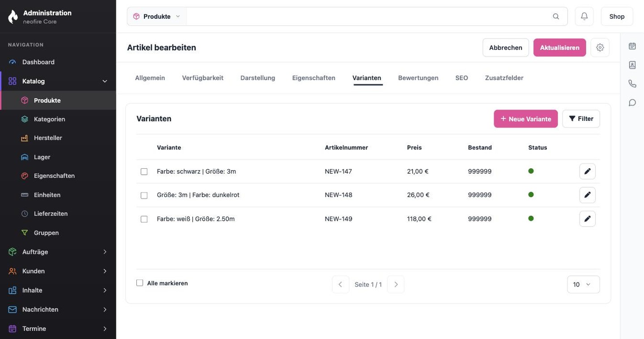The image size is (644, 339).
Task: Click the Neue Variante button
Action: coord(525,119)
